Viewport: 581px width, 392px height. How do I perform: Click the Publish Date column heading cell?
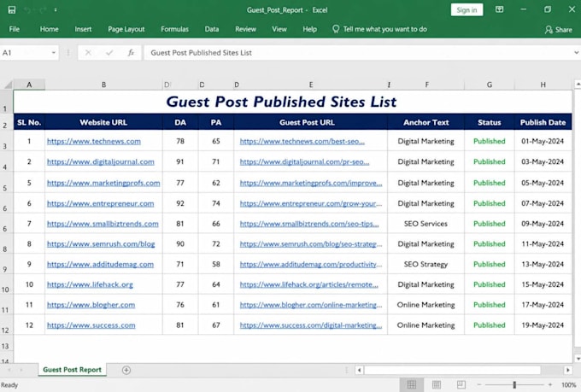coord(543,122)
